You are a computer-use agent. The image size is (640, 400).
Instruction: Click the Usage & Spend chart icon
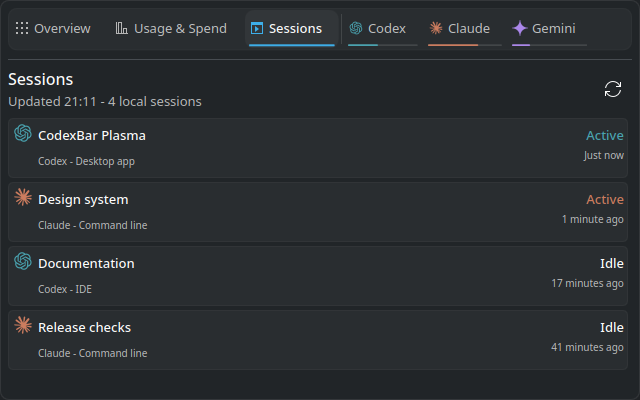point(122,28)
